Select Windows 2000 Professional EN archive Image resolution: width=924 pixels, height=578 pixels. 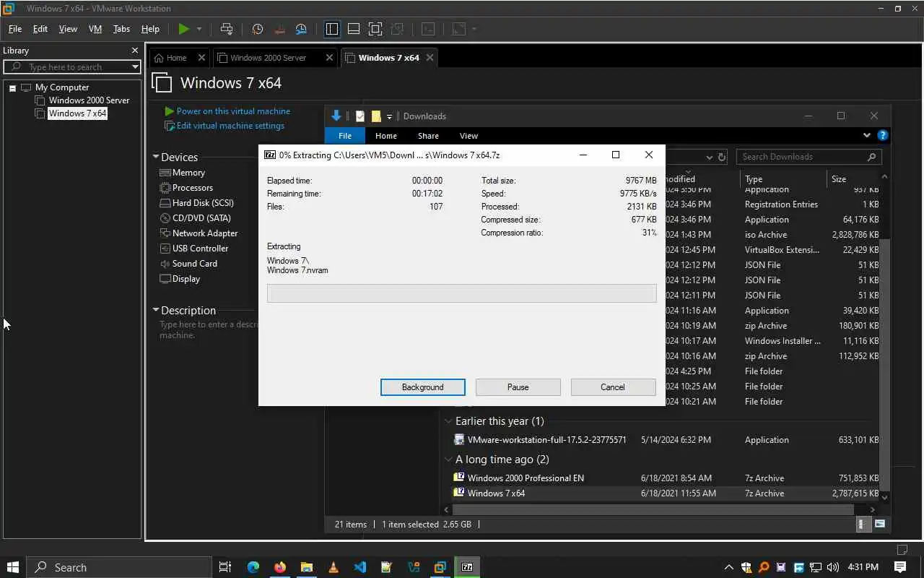click(526, 478)
